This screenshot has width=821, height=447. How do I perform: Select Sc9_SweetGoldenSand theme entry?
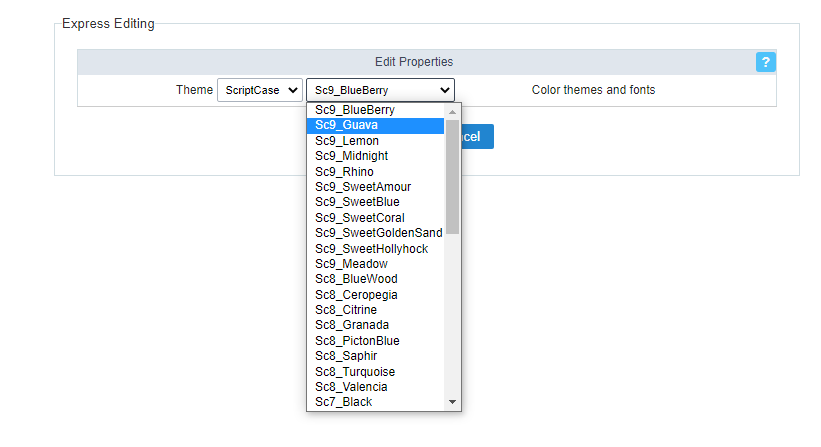point(375,233)
